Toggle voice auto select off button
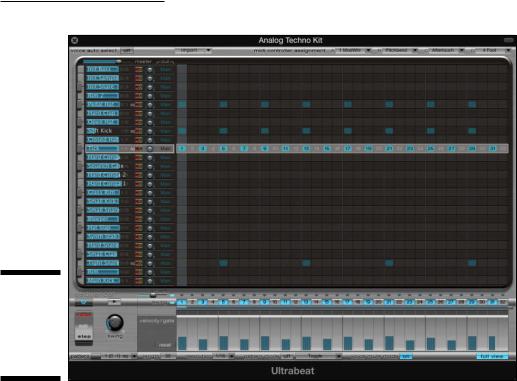 click(x=127, y=51)
